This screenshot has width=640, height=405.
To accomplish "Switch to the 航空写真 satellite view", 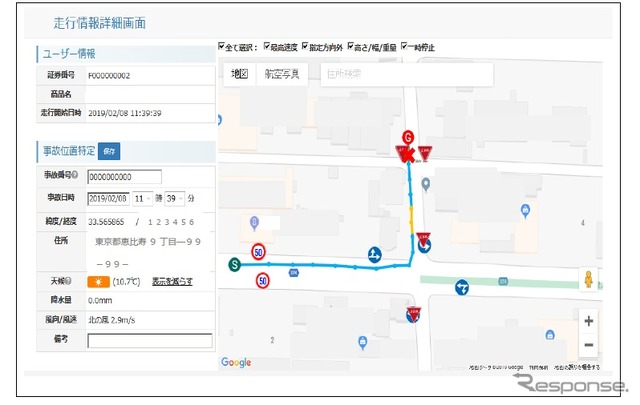I will (x=282, y=74).
